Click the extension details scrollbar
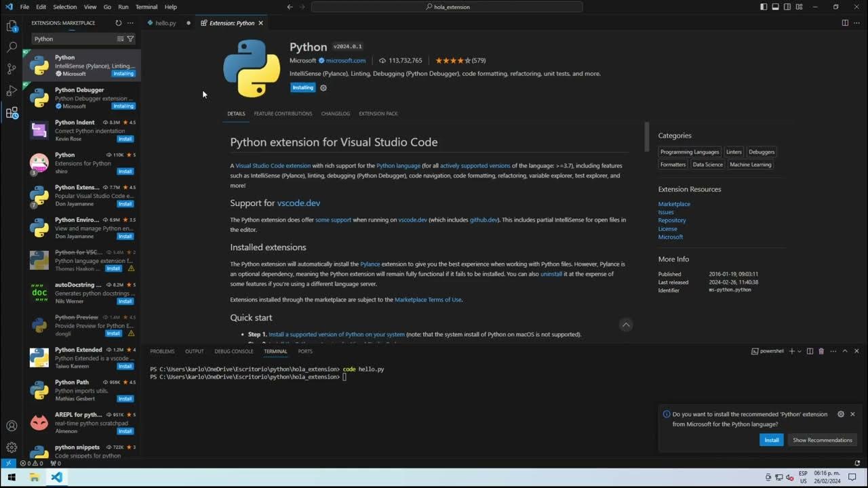Screen dimensions: 868x488 [646, 137]
